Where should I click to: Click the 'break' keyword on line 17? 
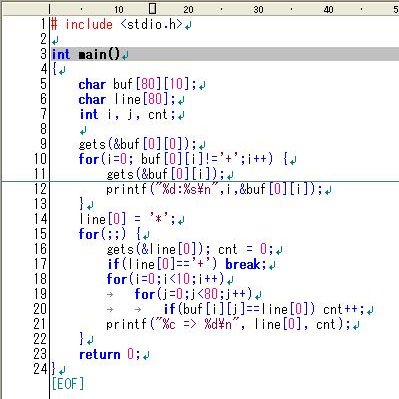[x=243, y=264]
